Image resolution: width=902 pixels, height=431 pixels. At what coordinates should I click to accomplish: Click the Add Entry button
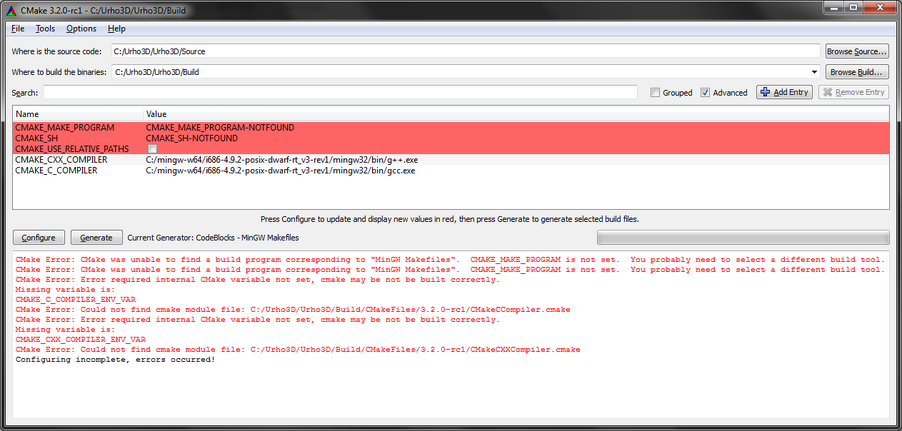pos(785,92)
